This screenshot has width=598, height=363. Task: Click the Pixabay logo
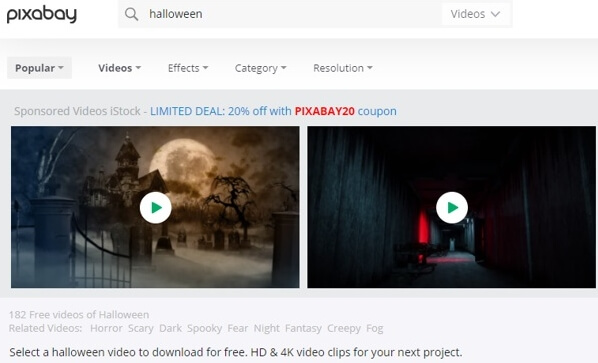pos(42,14)
